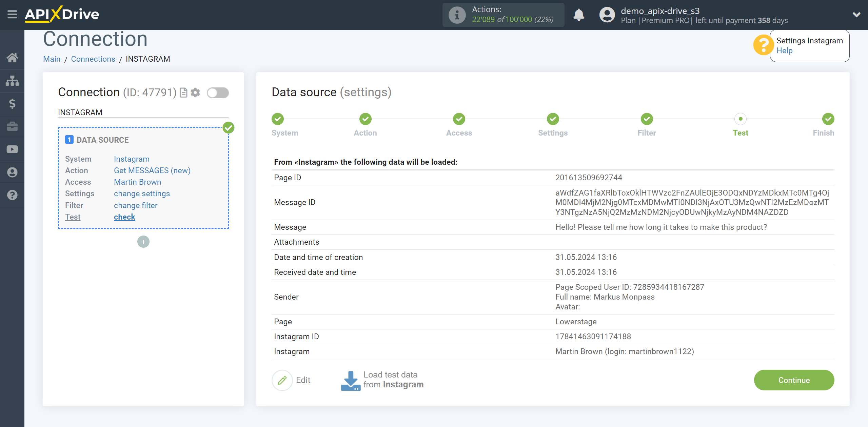The image size is (868, 427).
Task: Toggle the Connection active/inactive switch
Action: (x=218, y=93)
